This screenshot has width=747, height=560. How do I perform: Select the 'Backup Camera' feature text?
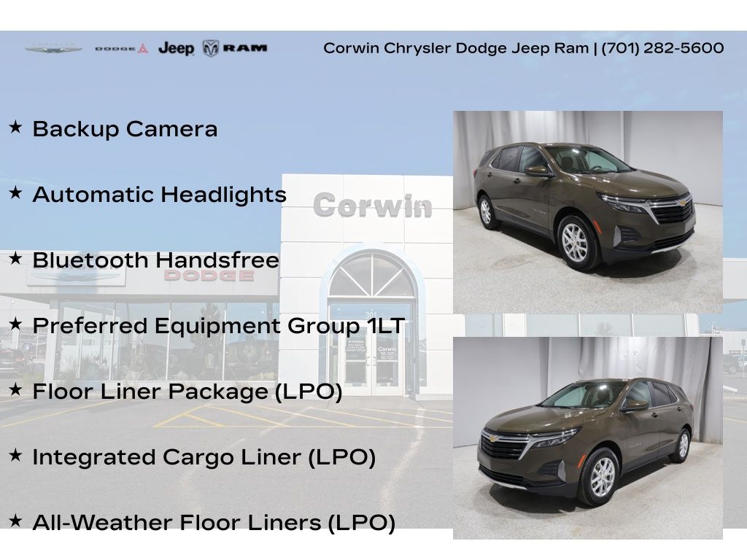coord(125,129)
